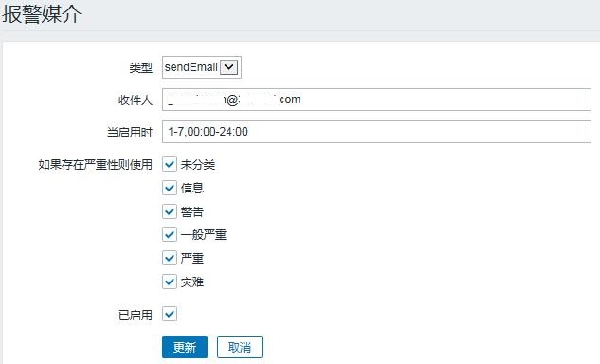Toggle the 警告 severity checkbox
The image size is (600, 364).
(x=170, y=211)
